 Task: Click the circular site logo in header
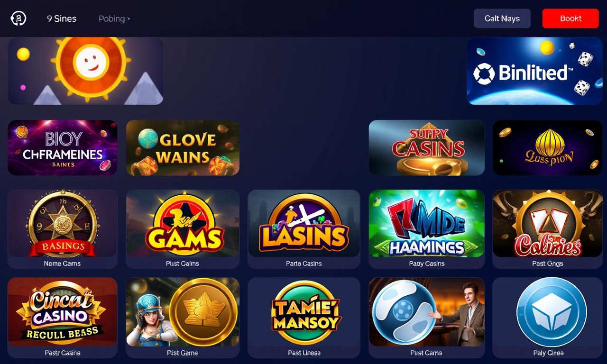(x=18, y=18)
